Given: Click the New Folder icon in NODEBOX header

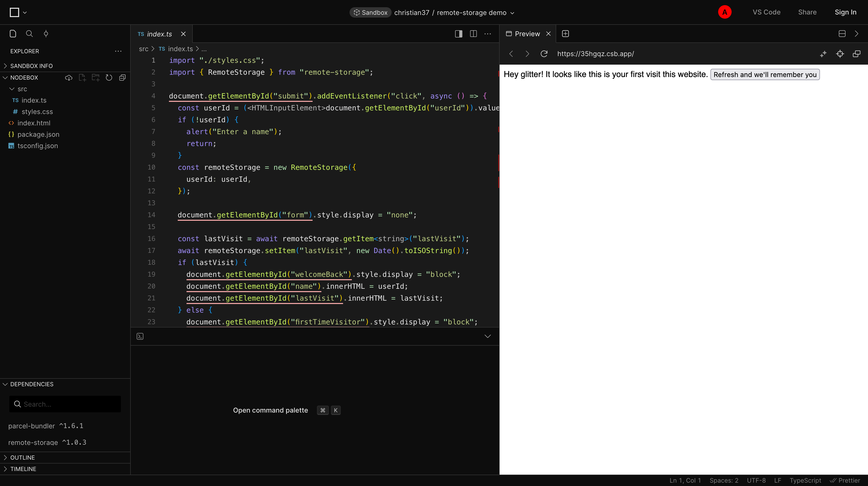Looking at the screenshot, I should click(96, 78).
